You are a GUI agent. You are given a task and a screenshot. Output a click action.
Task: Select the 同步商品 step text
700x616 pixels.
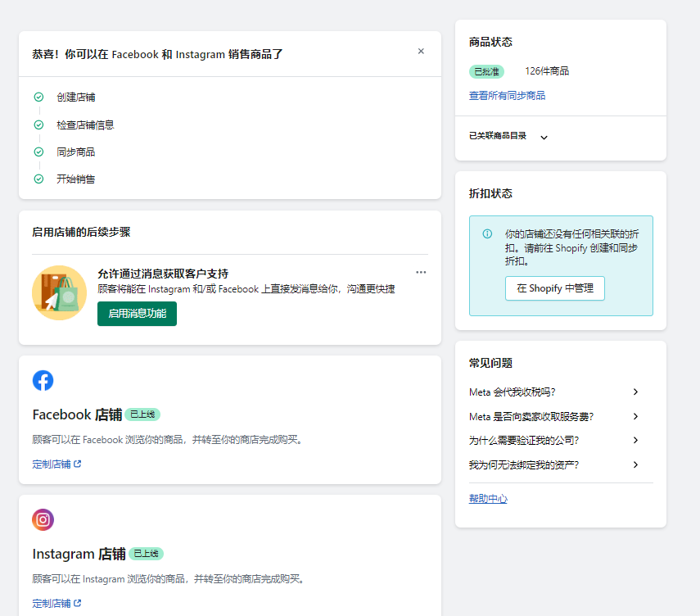tap(76, 152)
